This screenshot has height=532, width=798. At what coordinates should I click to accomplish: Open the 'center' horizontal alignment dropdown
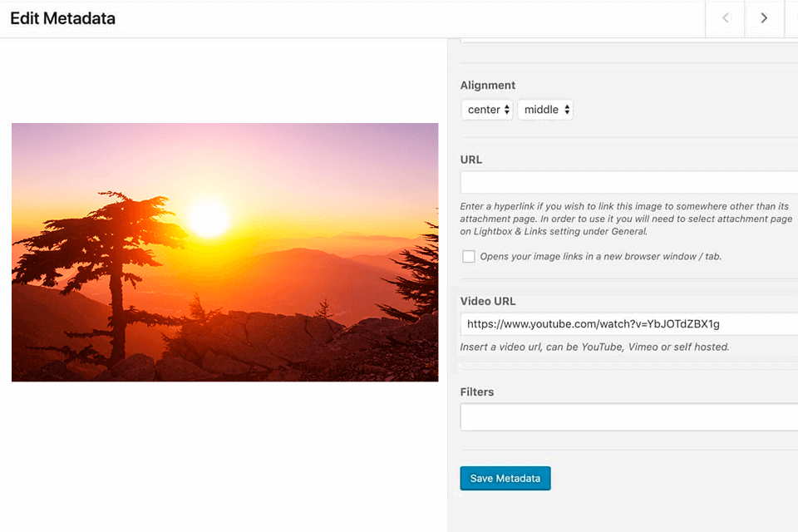pos(487,110)
